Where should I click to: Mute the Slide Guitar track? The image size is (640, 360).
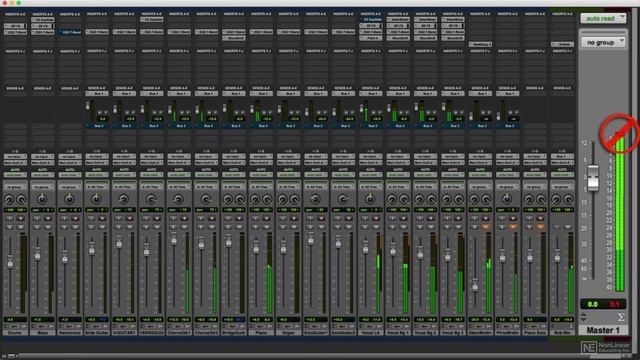point(102,227)
